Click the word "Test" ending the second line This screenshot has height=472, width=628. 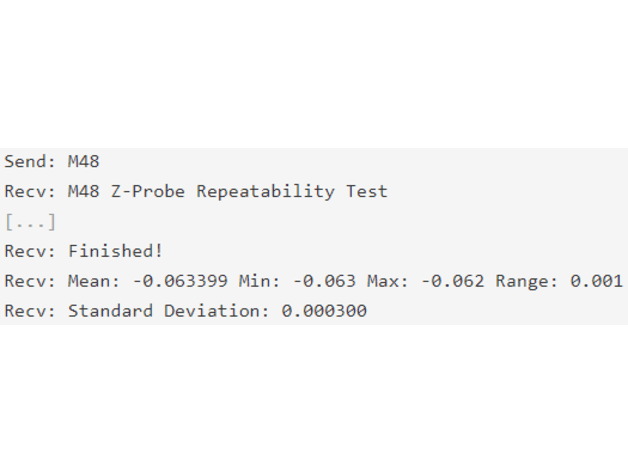pos(367,192)
